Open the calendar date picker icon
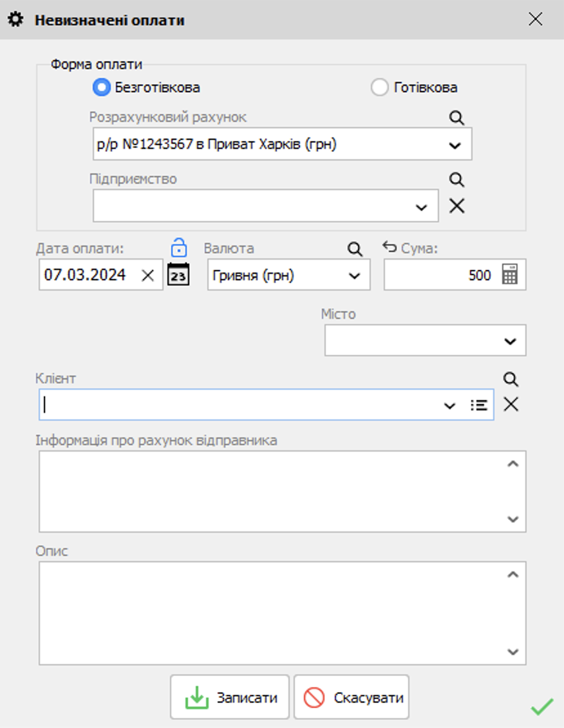Viewport: 564px width, 728px height. [x=178, y=274]
